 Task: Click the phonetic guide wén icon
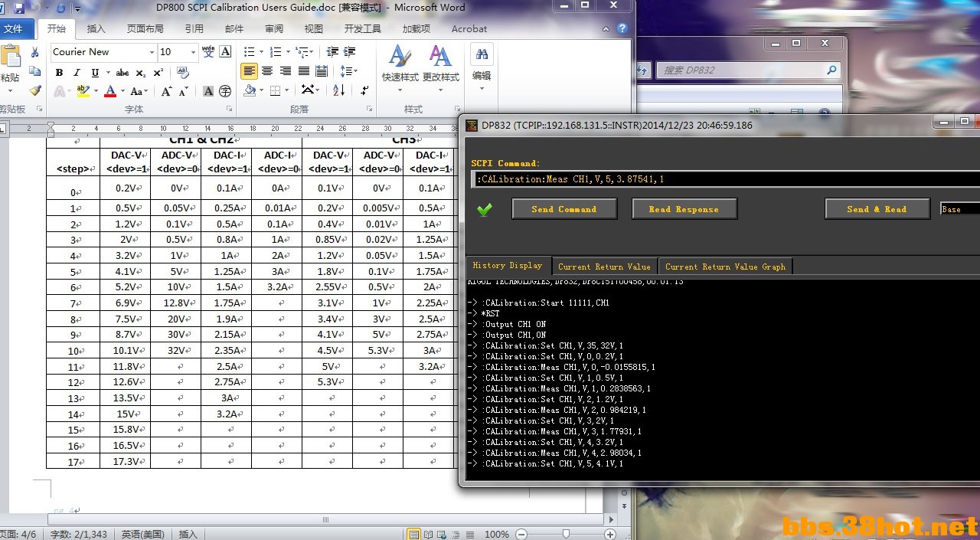click(208, 52)
